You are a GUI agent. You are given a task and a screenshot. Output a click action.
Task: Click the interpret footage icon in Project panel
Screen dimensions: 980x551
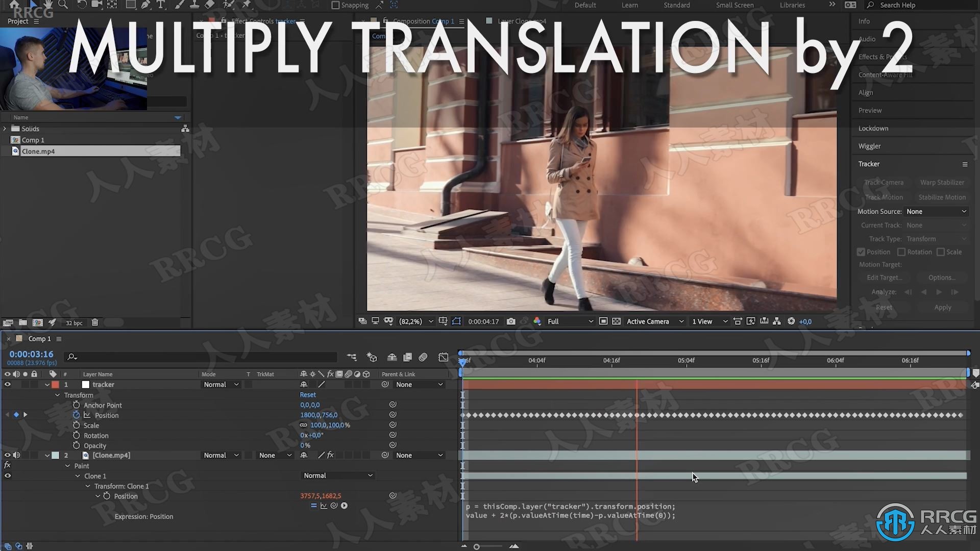point(8,322)
